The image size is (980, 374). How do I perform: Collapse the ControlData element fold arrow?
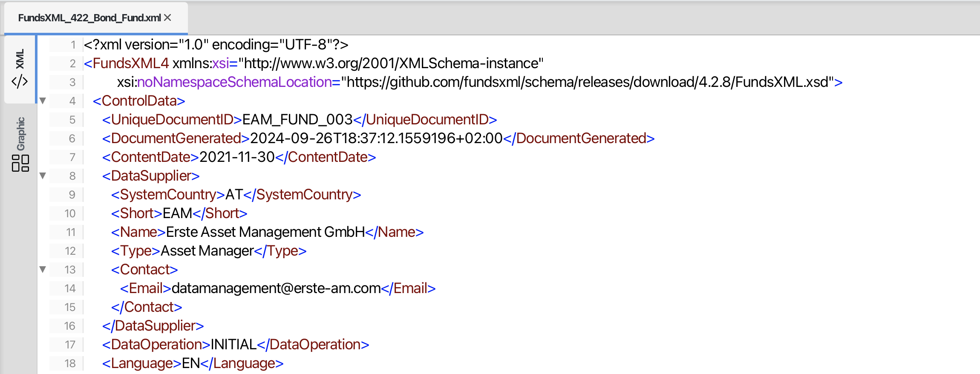43,101
